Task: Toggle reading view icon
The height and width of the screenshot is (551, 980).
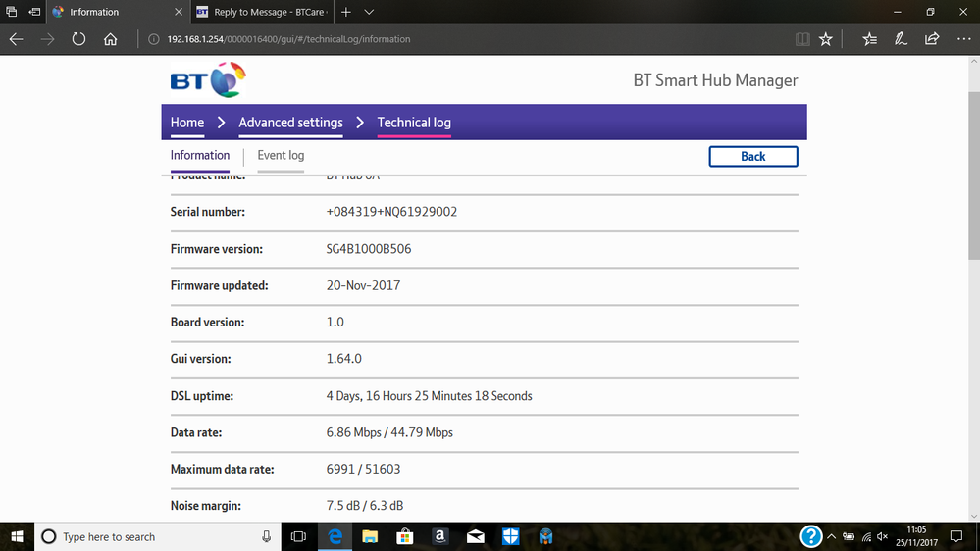Action: 802,39
